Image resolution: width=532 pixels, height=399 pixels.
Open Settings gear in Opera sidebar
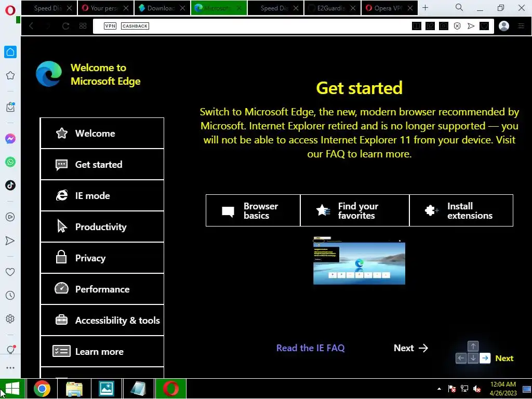[10, 318]
